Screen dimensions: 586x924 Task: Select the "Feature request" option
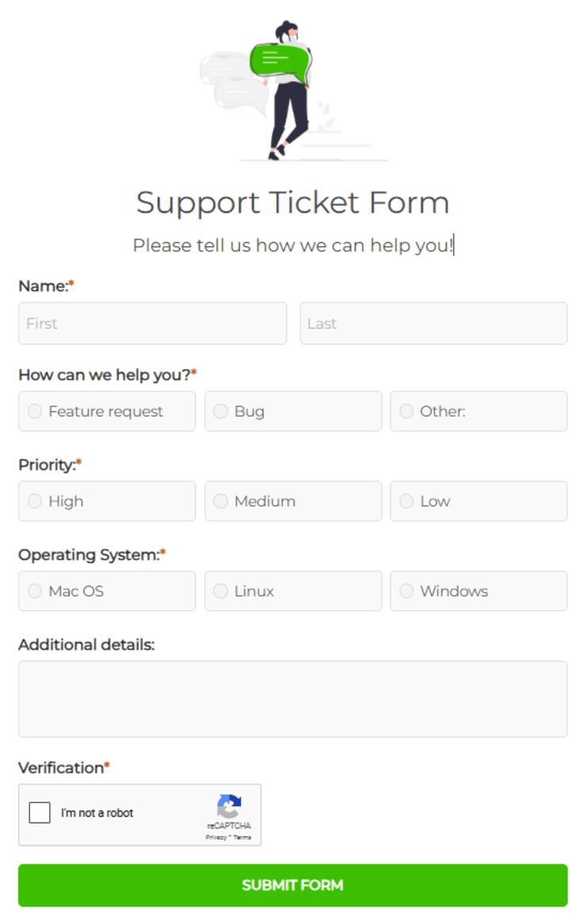(34, 411)
